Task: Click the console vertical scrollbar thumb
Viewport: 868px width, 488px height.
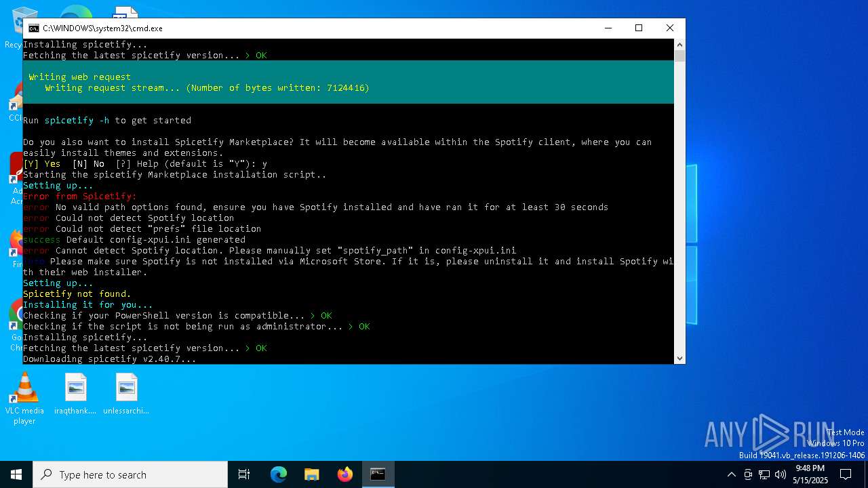Action: click(679, 56)
